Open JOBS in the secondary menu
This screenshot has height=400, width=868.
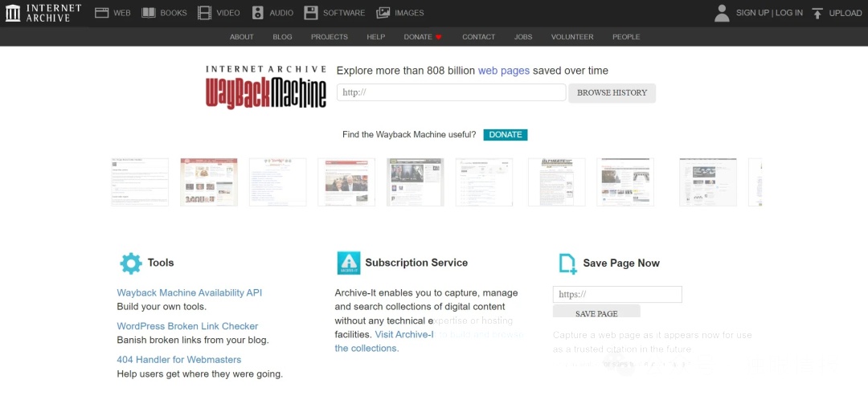523,37
